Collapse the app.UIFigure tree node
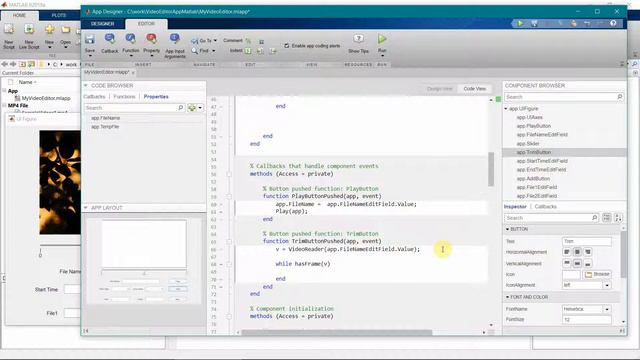This screenshot has height=360, width=640. [506, 109]
